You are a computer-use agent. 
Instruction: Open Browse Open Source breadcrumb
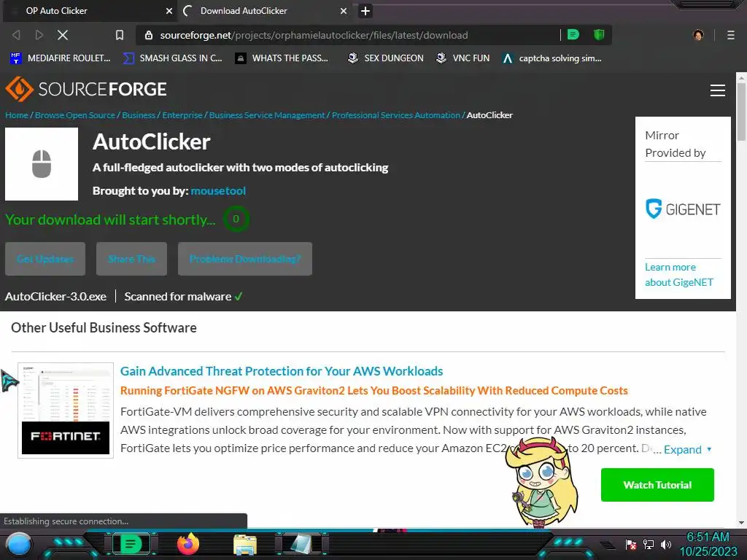[75, 115]
